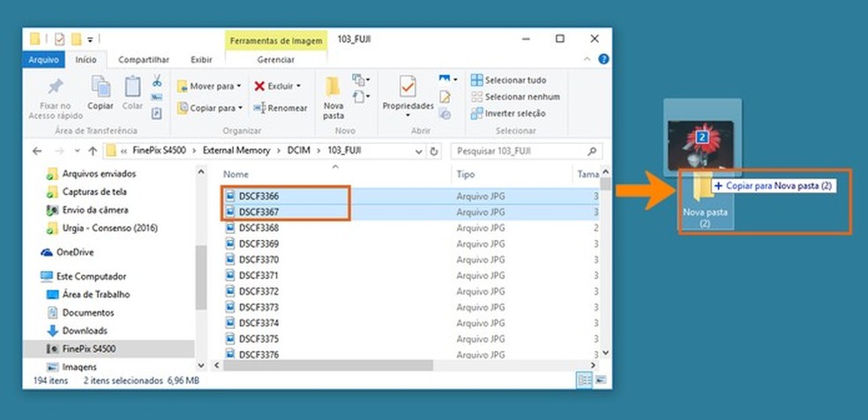
Task: Open Envio da câmera folder
Action: [94, 210]
